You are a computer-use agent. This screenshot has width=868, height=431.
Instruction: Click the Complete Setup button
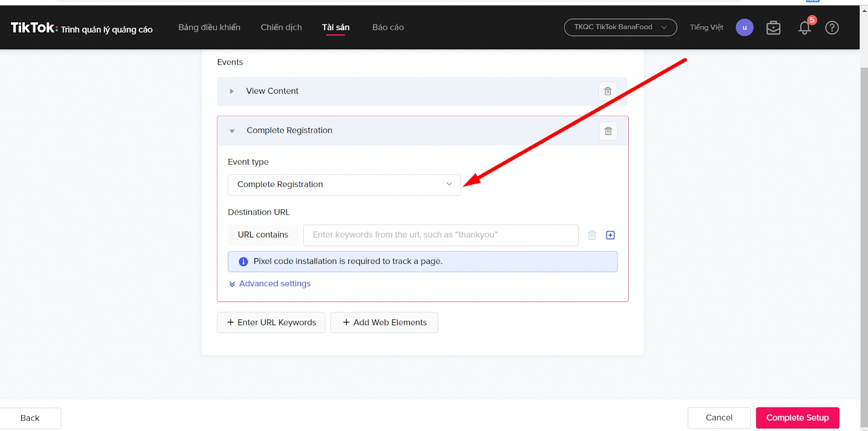tap(797, 417)
